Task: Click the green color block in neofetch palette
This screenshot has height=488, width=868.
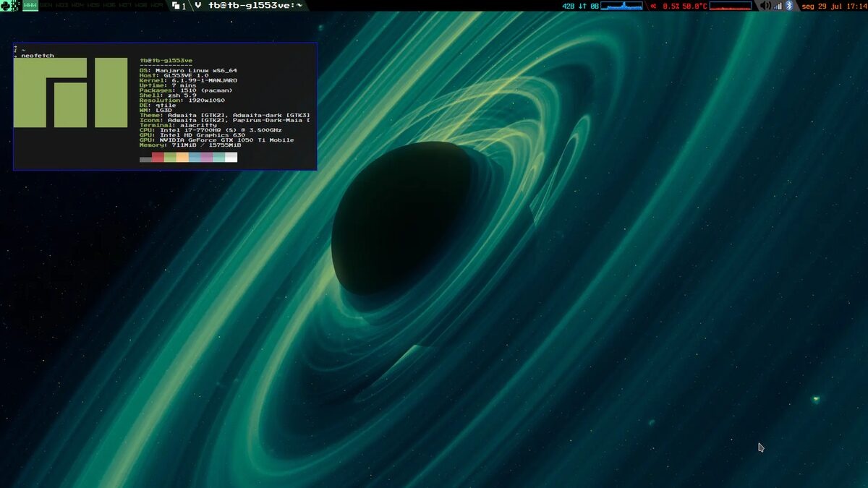Action: point(170,157)
